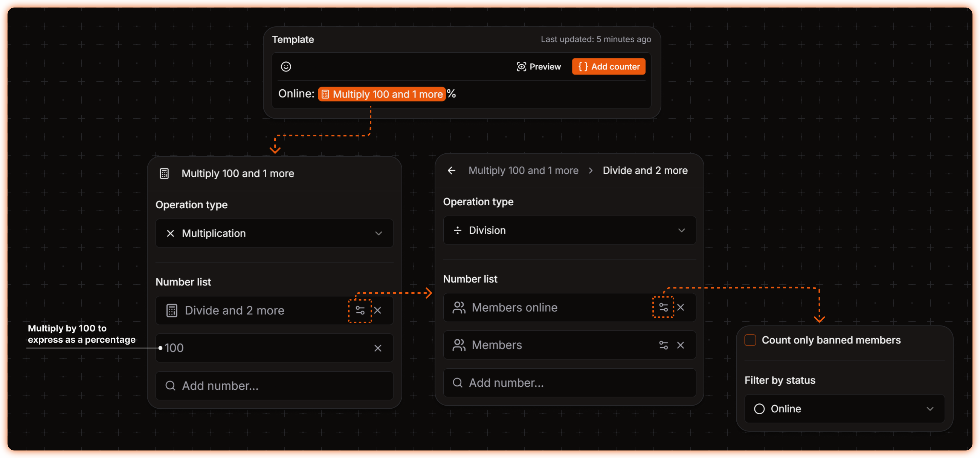Open the Division operation type dropdown

pyautogui.click(x=569, y=230)
